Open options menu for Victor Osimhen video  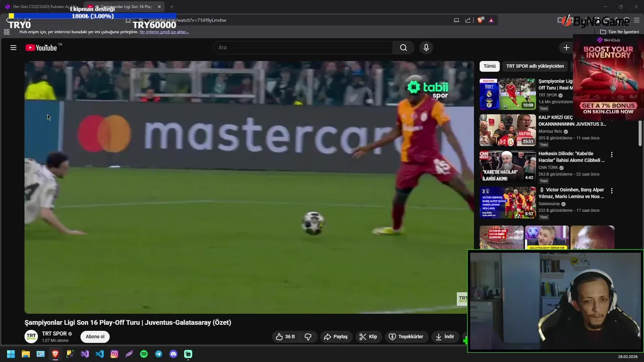point(612,191)
